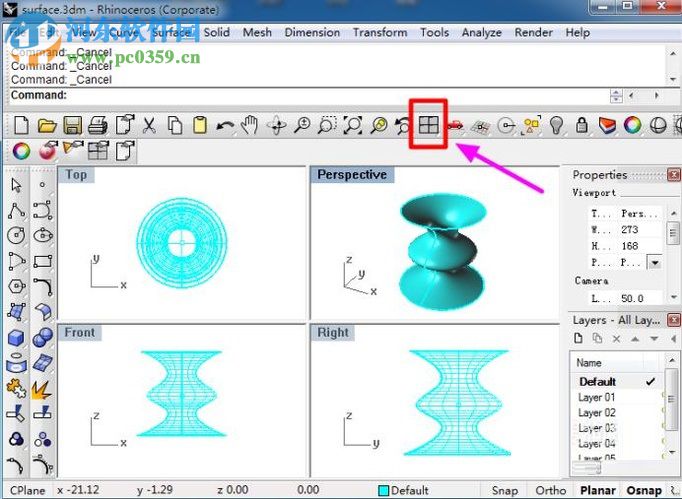Open Edit Layers icon
Screen dimensions: 682x499
[x=607, y=126]
